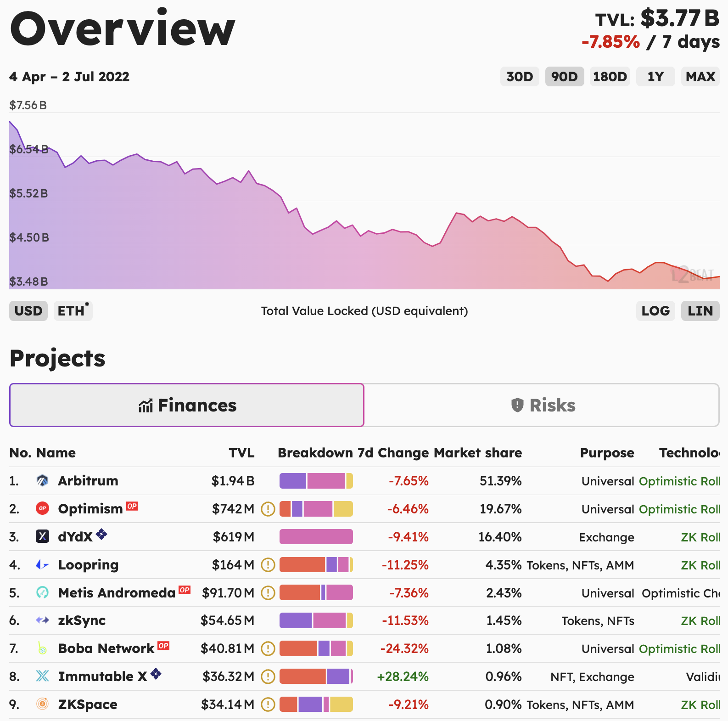Click the OP badge next to Metis Andromeda
The width and height of the screenshot is (728, 721).
pos(185,590)
